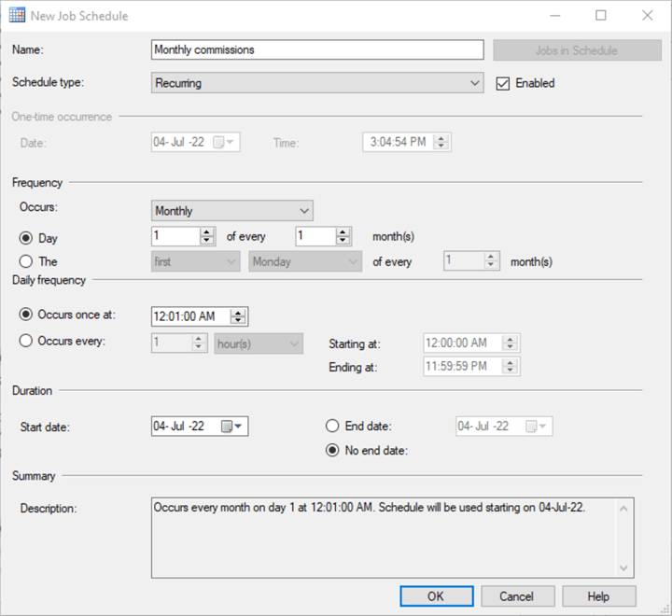Image resolution: width=672 pixels, height=616 pixels.
Task: Select Occurs once at radio button
Action: 26,315
